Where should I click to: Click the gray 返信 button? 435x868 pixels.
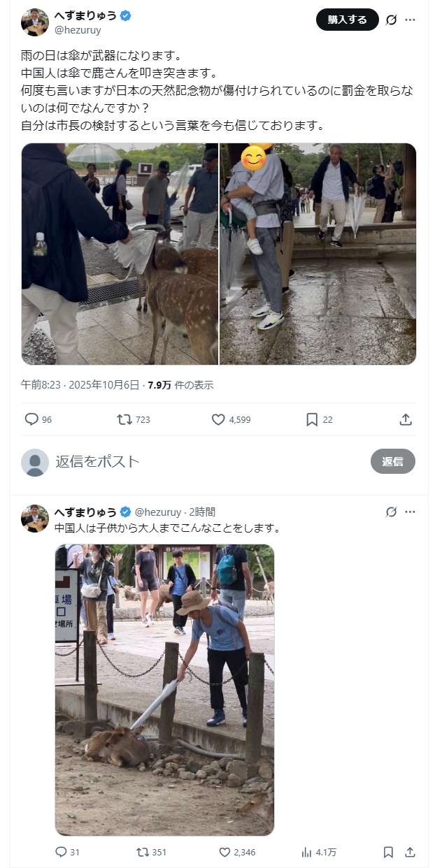pyautogui.click(x=392, y=461)
